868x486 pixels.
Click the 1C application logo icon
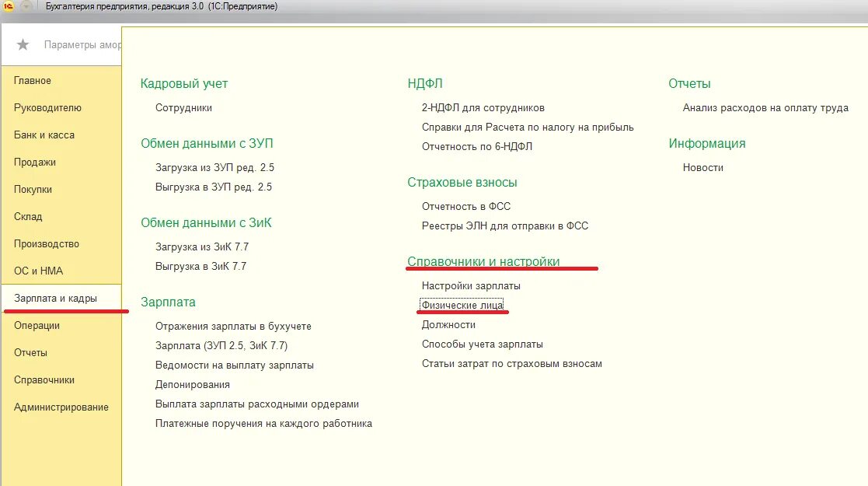click(x=9, y=6)
